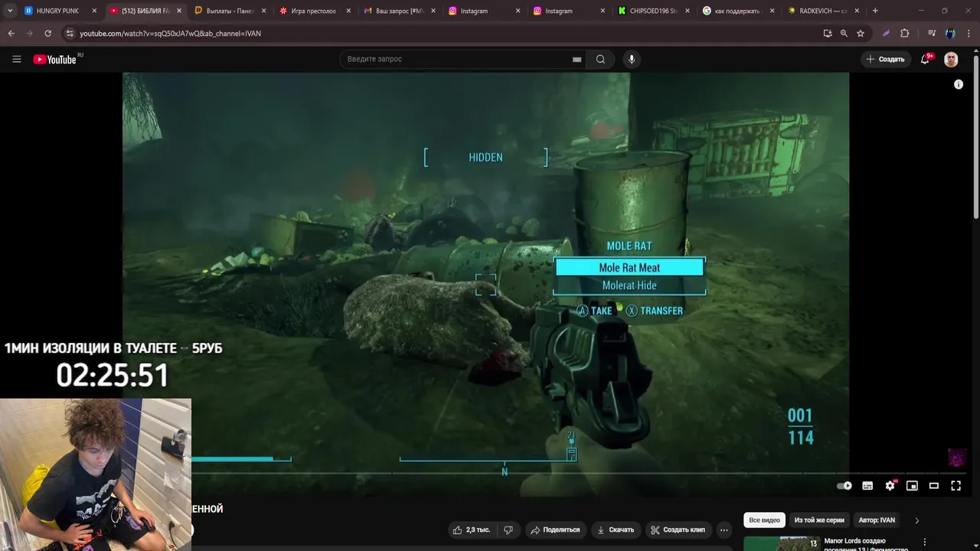Viewport: 980px width, 551px height.
Task: Open the tab search dropdown
Action: (x=10, y=11)
